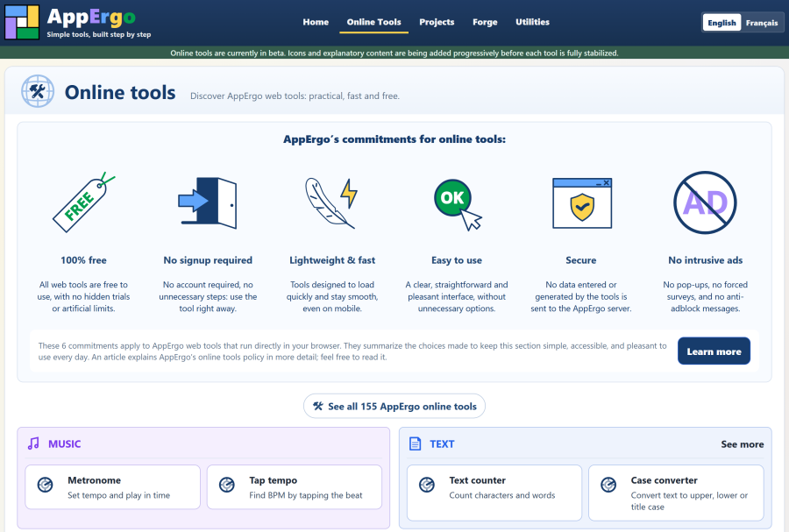
Task: Click Discover AppErgo web tools subtitle
Action: [x=295, y=96]
